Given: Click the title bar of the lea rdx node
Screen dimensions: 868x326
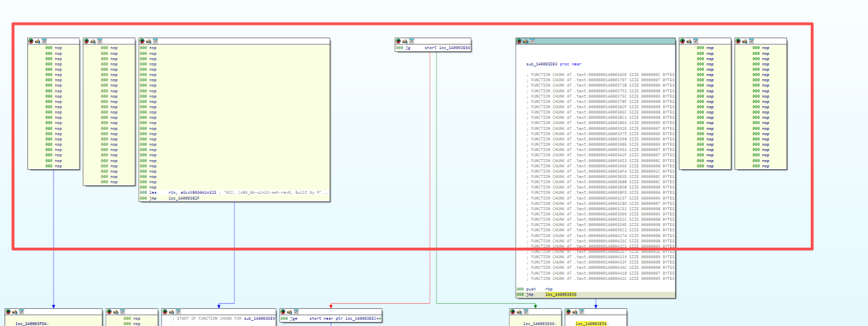Looking at the screenshot, I should (x=234, y=41).
